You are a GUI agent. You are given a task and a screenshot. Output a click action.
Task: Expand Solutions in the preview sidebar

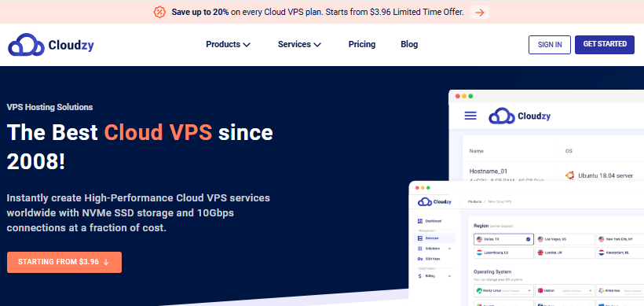click(434, 249)
